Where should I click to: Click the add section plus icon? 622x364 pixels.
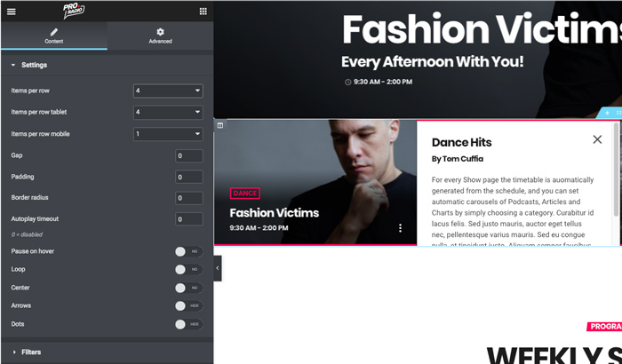click(607, 114)
